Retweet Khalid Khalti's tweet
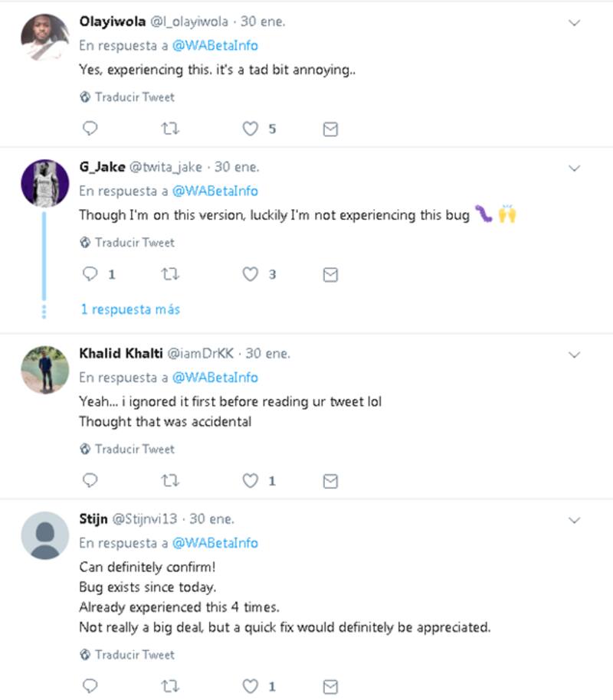The width and height of the screenshot is (613, 700). click(172, 481)
